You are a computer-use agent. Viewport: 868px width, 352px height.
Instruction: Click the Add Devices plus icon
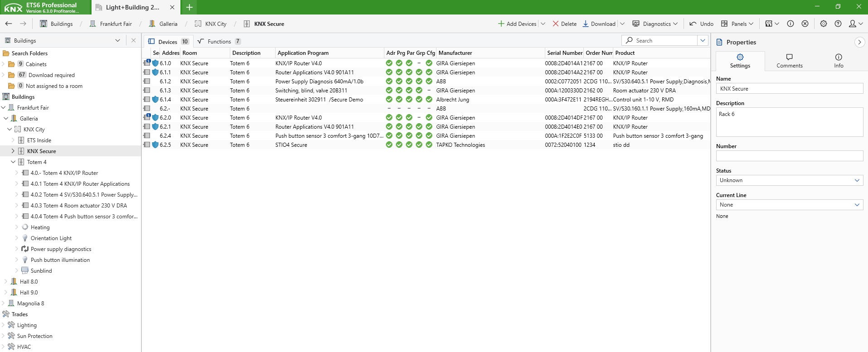(x=501, y=24)
